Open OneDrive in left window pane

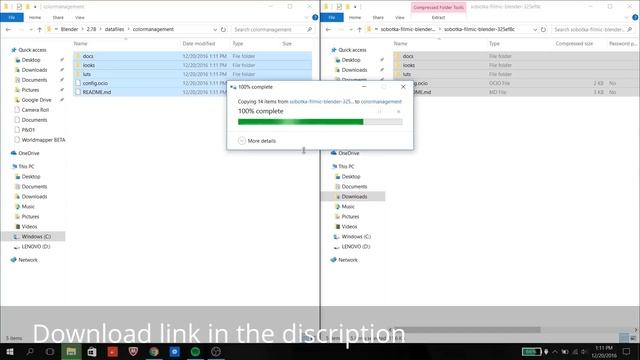tap(29, 153)
